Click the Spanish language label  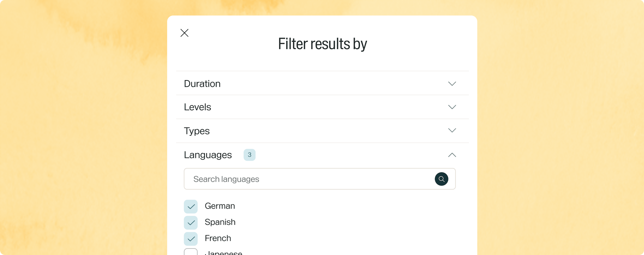pyautogui.click(x=220, y=222)
